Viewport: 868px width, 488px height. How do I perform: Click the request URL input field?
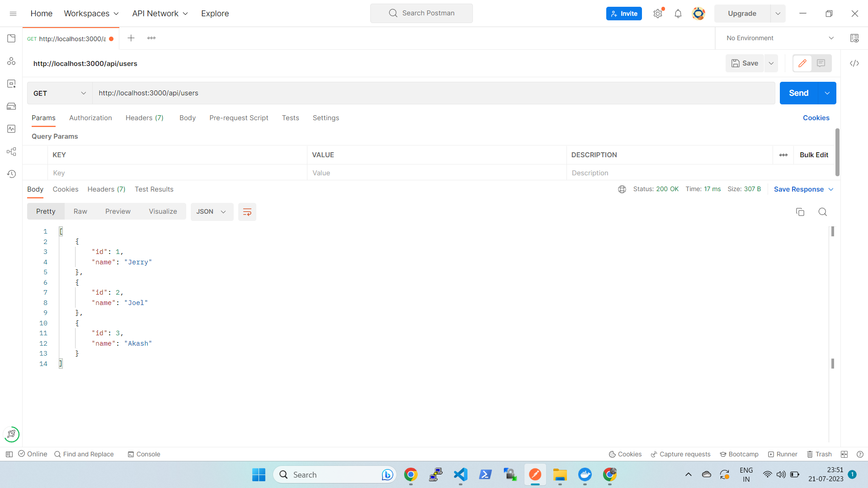(x=434, y=93)
